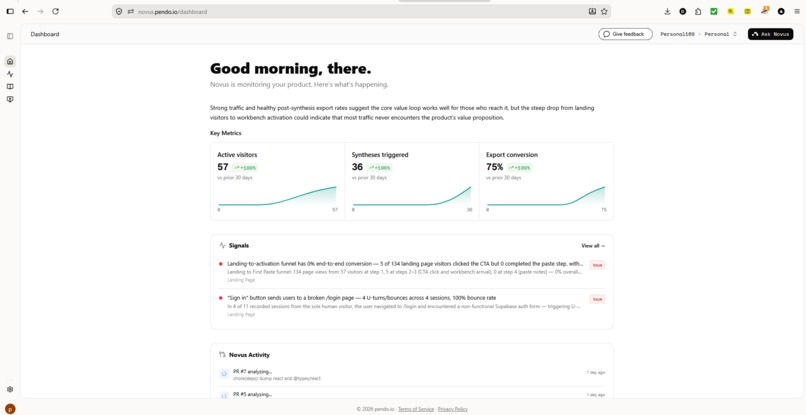
Task: Open settings gear in sidebar
Action: 10,389
